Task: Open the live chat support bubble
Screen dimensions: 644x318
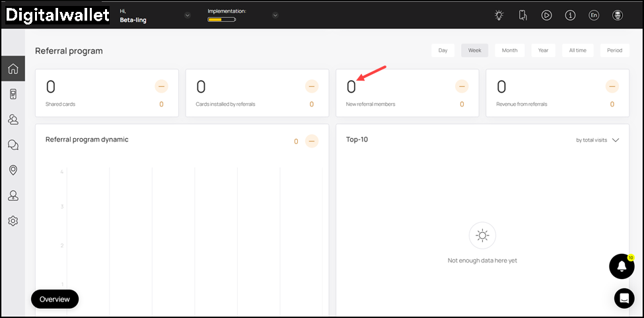Action: pos(624,298)
